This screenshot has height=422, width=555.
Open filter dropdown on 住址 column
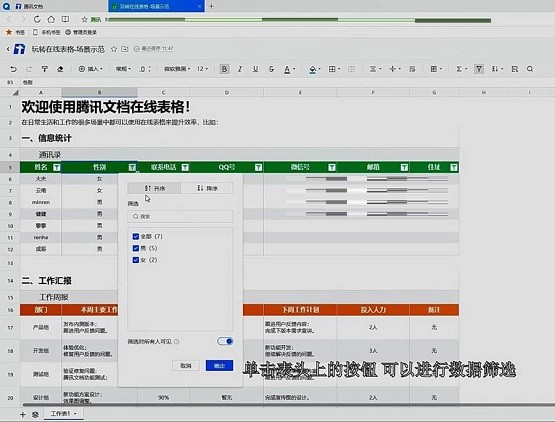tap(454, 167)
